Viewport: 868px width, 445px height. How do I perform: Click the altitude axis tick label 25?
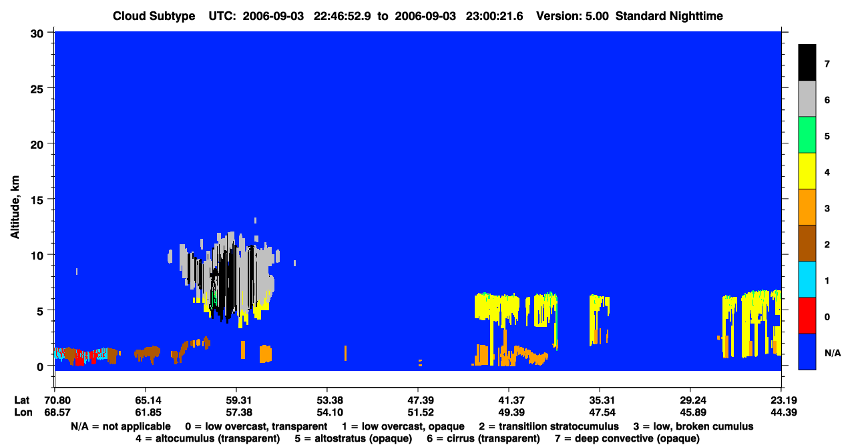click(x=39, y=88)
